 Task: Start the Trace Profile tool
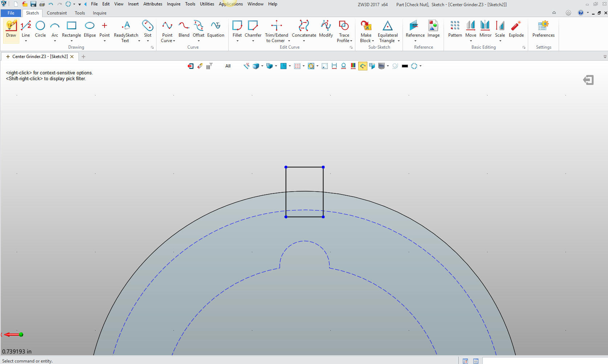pyautogui.click(x=344, y=32)
